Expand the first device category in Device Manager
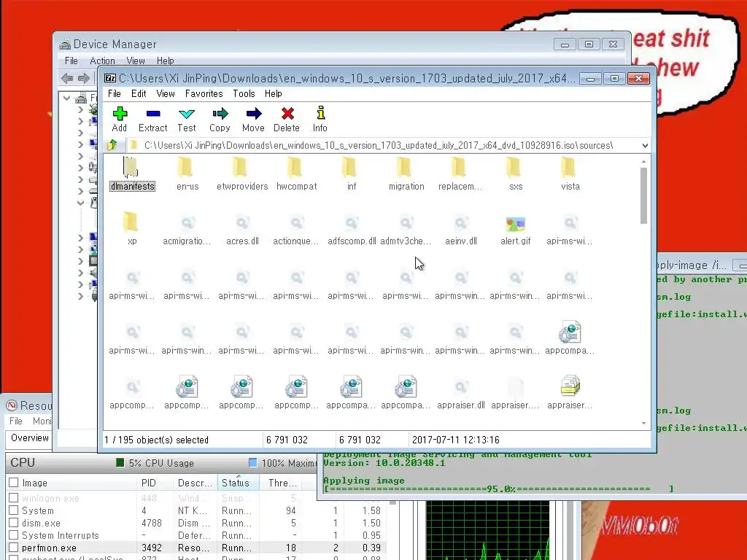The image size is (747, 560). click(x=80, y=109)
